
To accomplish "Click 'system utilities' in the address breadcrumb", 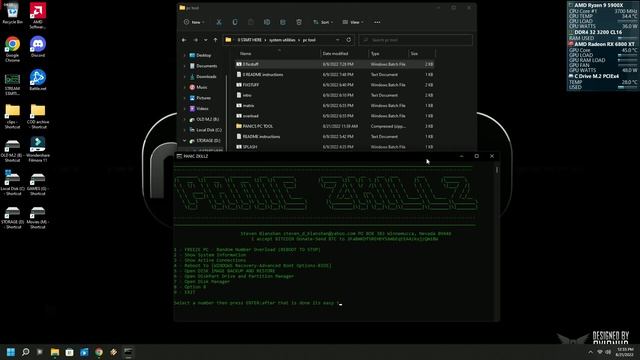I will pos(282,40).
